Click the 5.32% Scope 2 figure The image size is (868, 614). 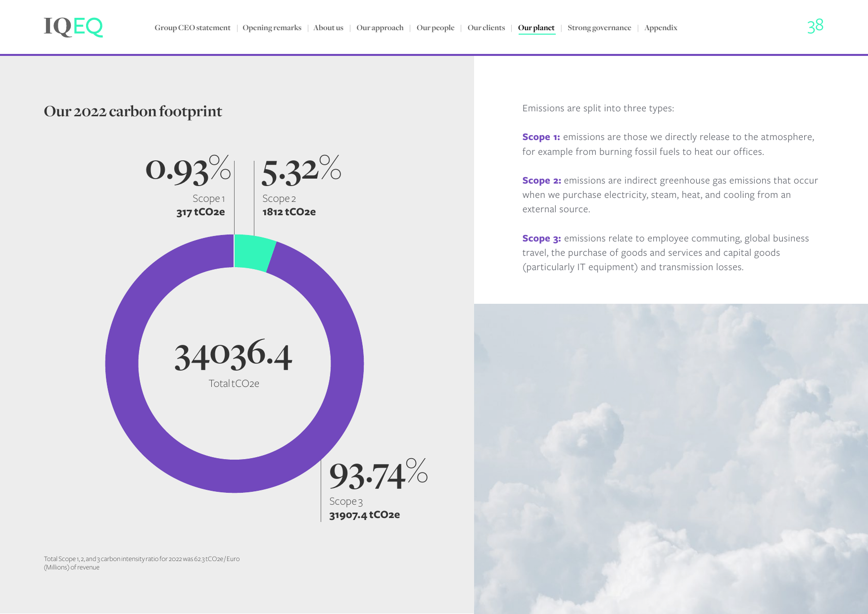coord(301,170)
